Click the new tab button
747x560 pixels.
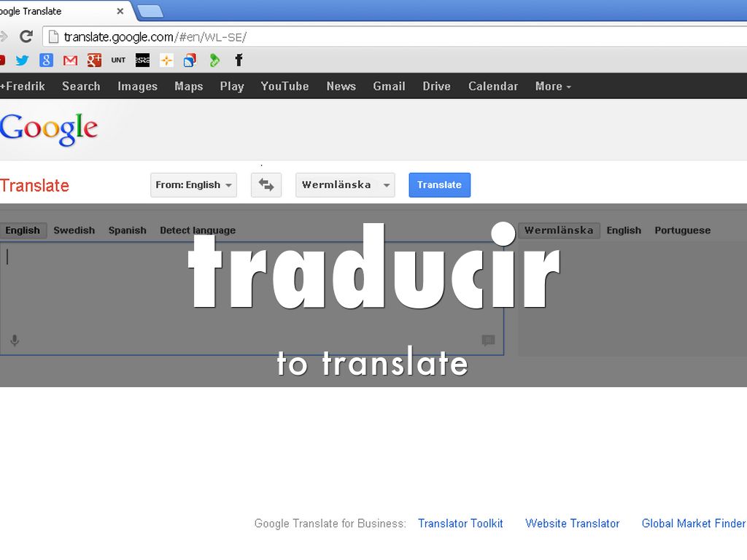point(150,11)
